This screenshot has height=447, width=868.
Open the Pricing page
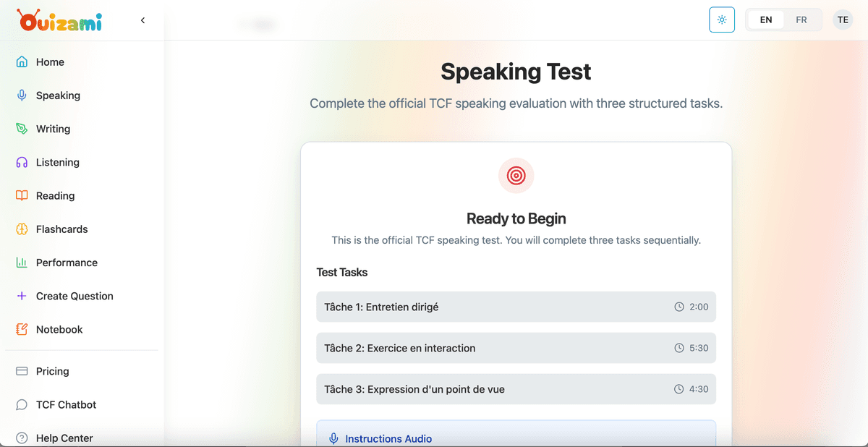click(51, 371)
